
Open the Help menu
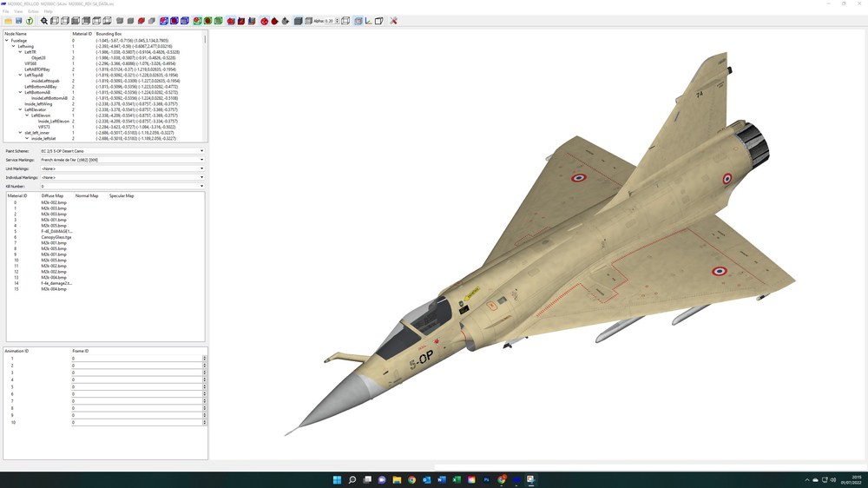(48, 11)
